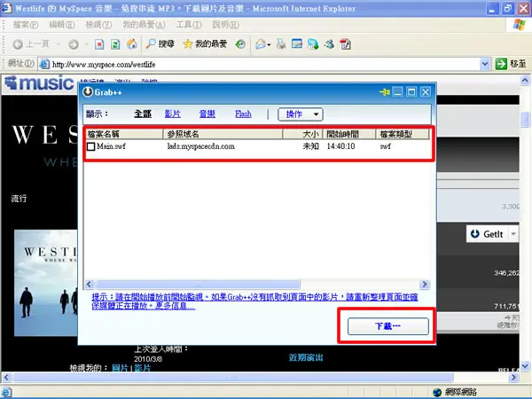Image resolution: width=532 pixels, height=399 pixels.
Task: Click the browser horizontal scrollbar thumb
Action: click(x=232, y=378)
